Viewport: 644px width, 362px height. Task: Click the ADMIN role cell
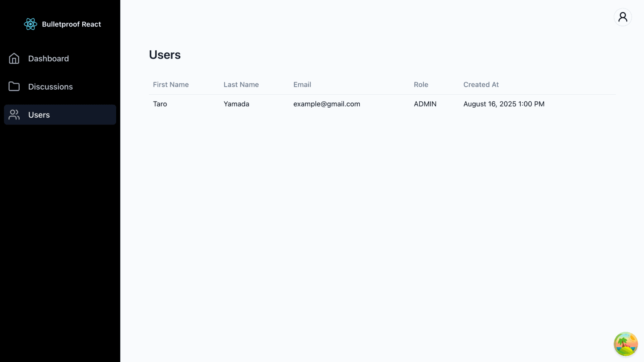425,104
